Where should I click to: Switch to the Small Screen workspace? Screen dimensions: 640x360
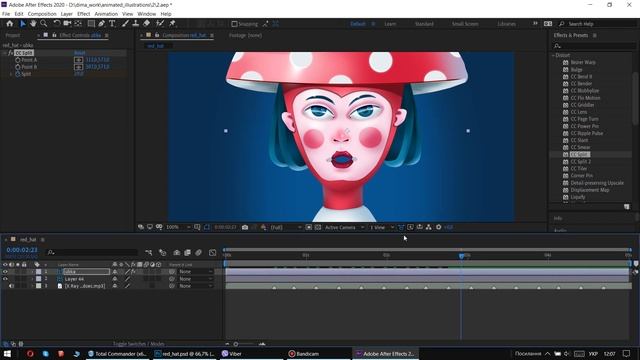point(465,24)
